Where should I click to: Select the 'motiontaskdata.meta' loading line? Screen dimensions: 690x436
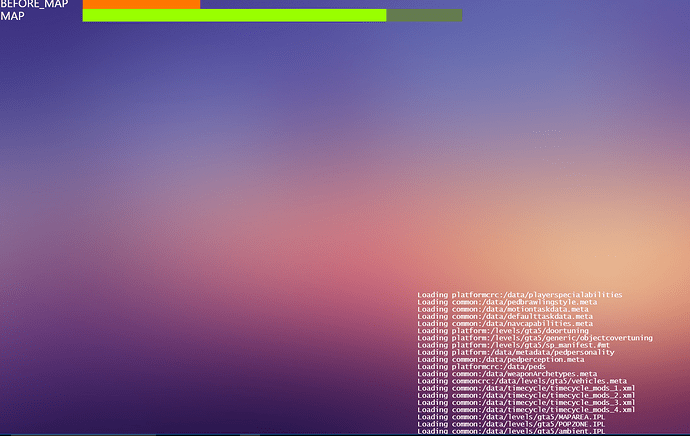503,309
